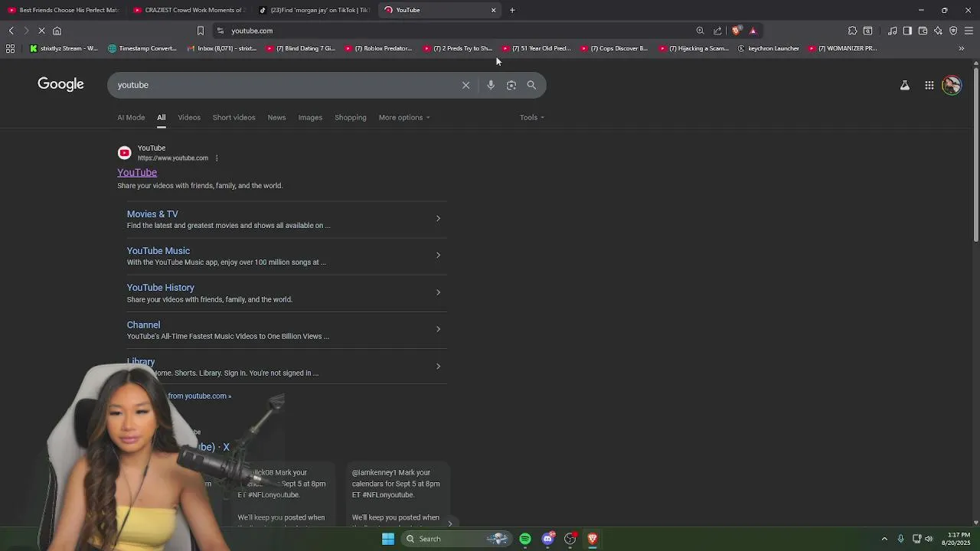Viewport: 980px width, 551px height.
Task: Click the Brave Shields lion icon
Action: point(737,31)
